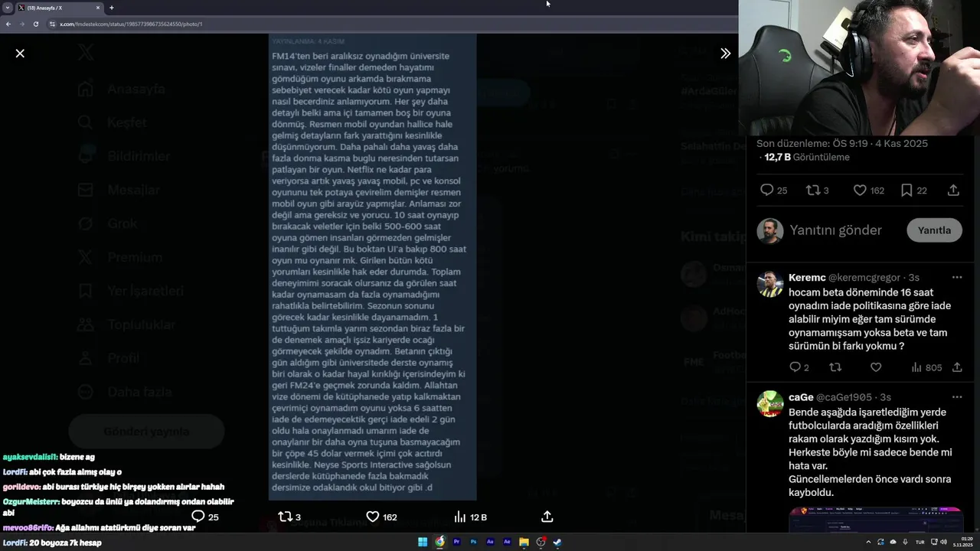Like the post in the side panel

868,190
